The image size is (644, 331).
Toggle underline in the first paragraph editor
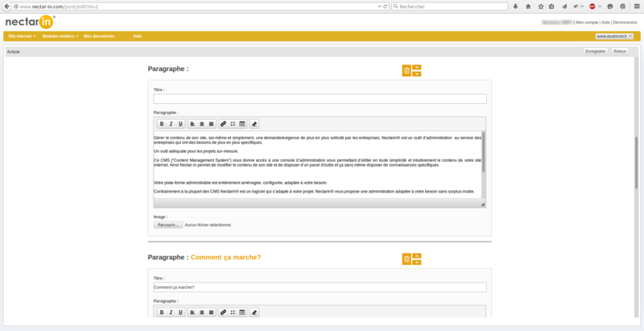click(180, 123)
